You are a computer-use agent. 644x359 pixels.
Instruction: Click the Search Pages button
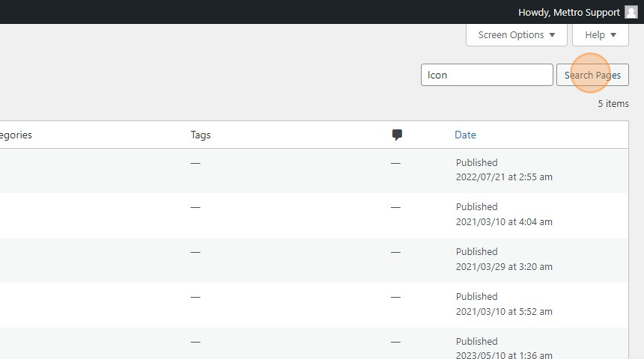(592, 75)
